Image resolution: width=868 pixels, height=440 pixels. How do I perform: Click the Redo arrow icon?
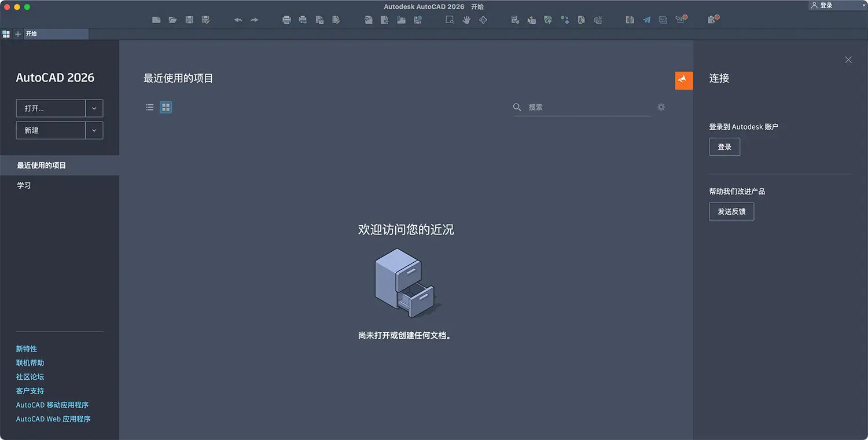coord(254,20)
